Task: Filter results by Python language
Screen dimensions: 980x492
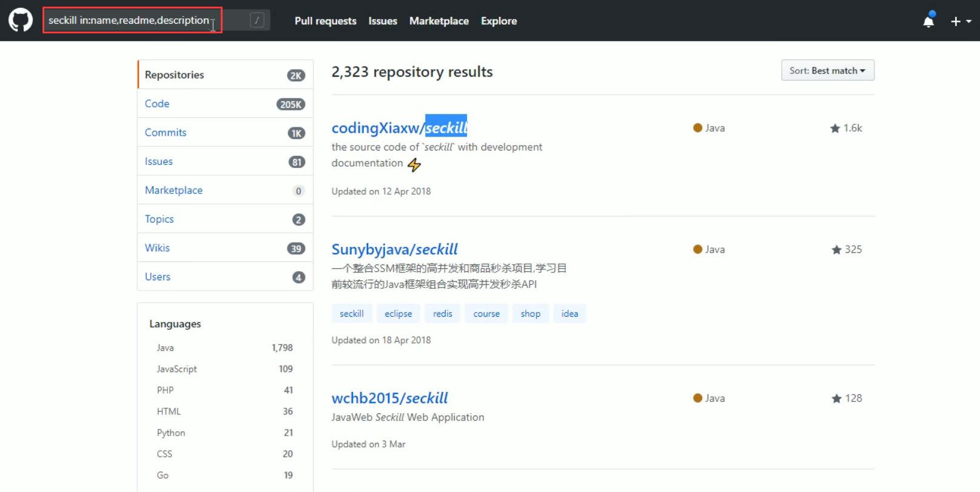Action: pyautogui.click(x=224, y=433)
